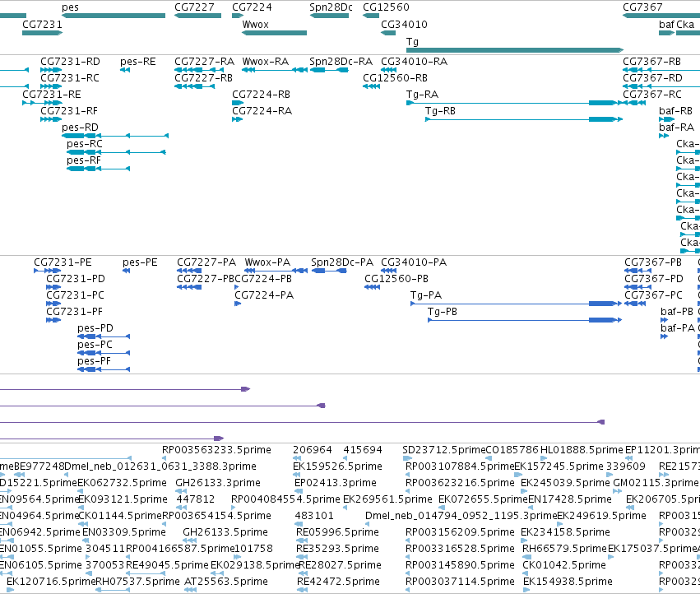The width and height of the screenshot is (700, 594).
Task: Click transcript CG7227-RA label
Action: [x=205, y=62]
